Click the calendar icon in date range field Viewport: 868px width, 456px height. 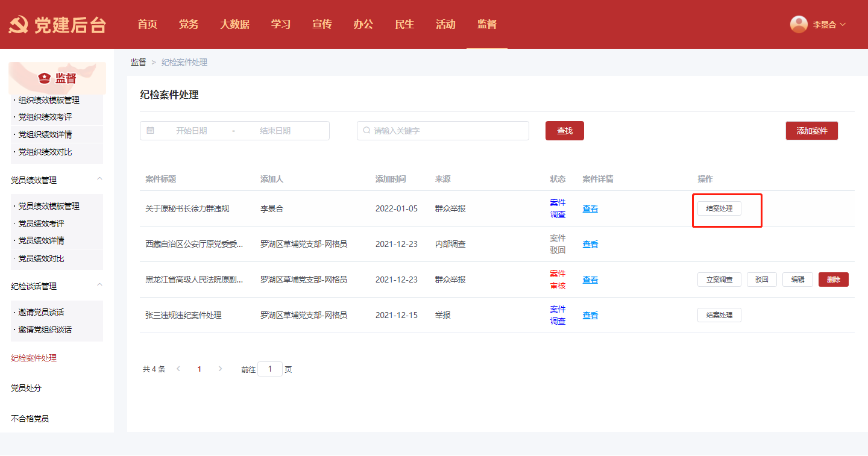pyautogui.click(x=151, y=131)
